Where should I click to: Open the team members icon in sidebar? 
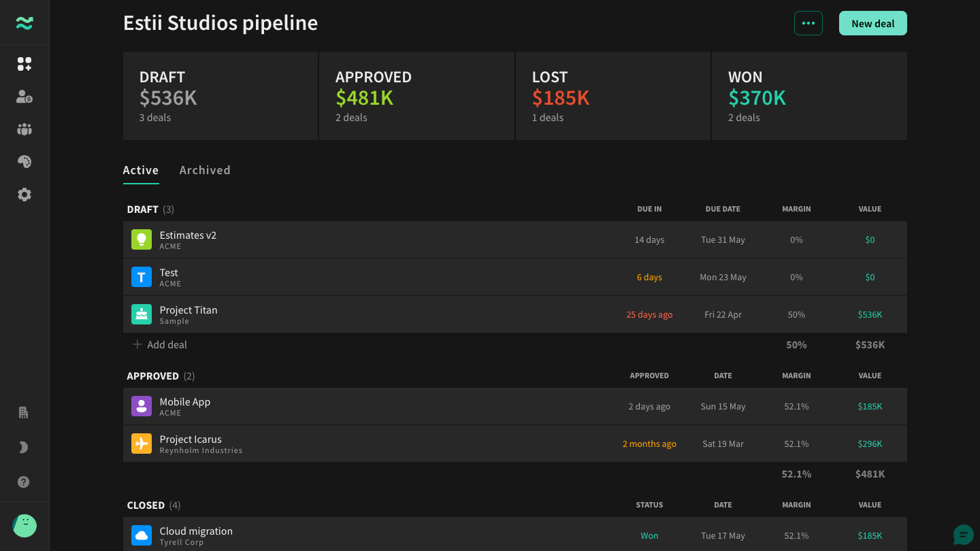click(24, 129)
